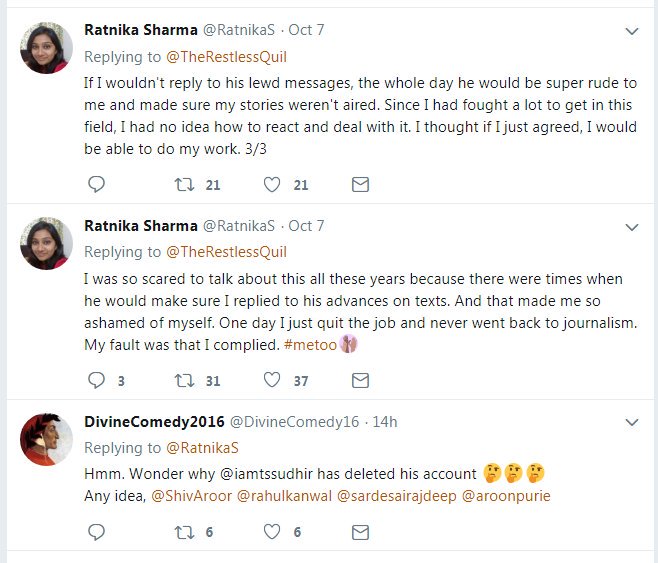Image resolution: width=658 pixels, height=563 pixels.
Task: Open the @aroonpurie mention link
Action: tap(506, 495)
